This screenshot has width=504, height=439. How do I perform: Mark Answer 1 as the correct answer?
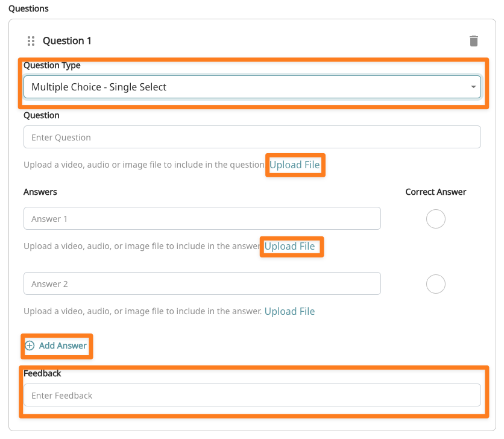tap(435, 219)
